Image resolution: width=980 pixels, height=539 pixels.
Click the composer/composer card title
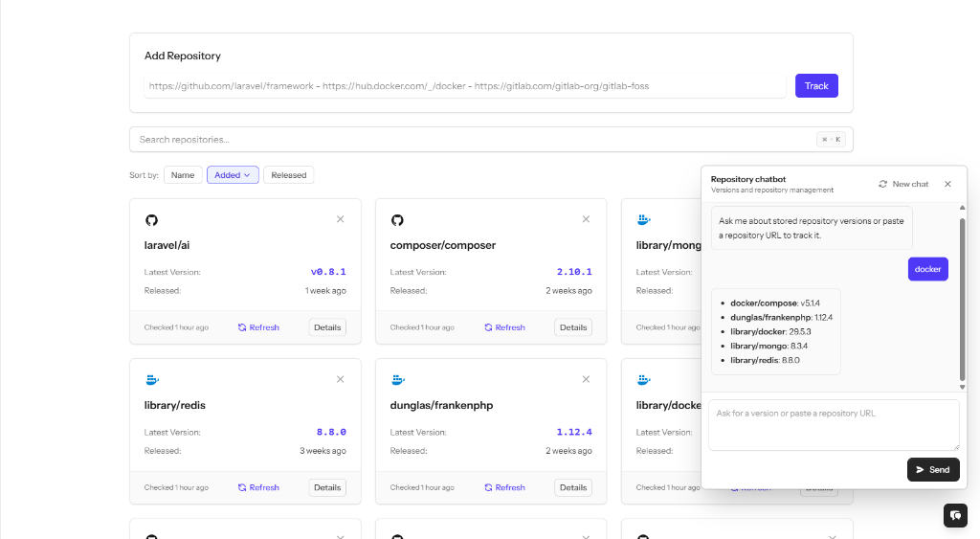[442, 245]
